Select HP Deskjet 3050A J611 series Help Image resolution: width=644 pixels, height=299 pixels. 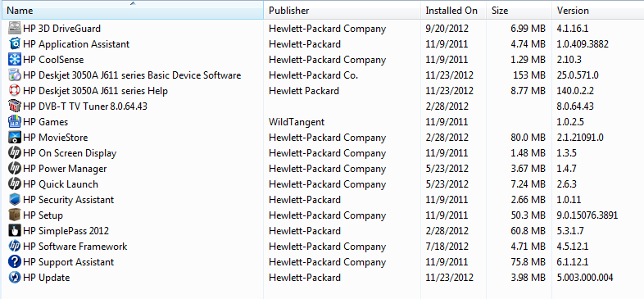(95, 91)
